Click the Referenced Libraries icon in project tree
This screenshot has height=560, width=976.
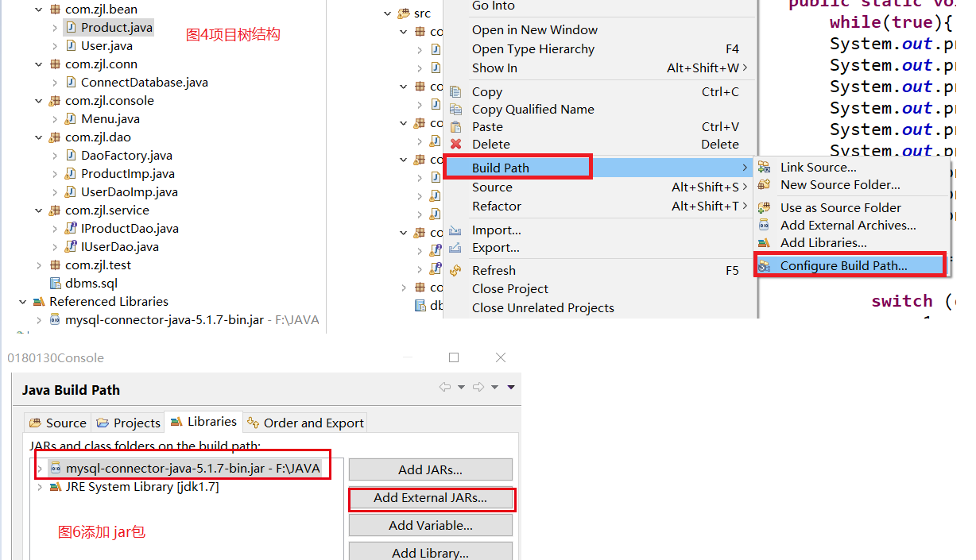(39, 302)
